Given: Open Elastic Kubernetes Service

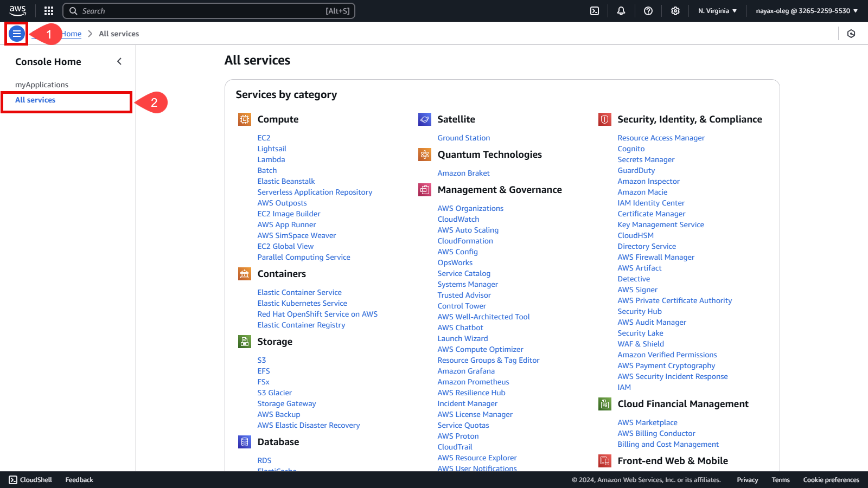Looking at the screenshot, I should (302, 303).
